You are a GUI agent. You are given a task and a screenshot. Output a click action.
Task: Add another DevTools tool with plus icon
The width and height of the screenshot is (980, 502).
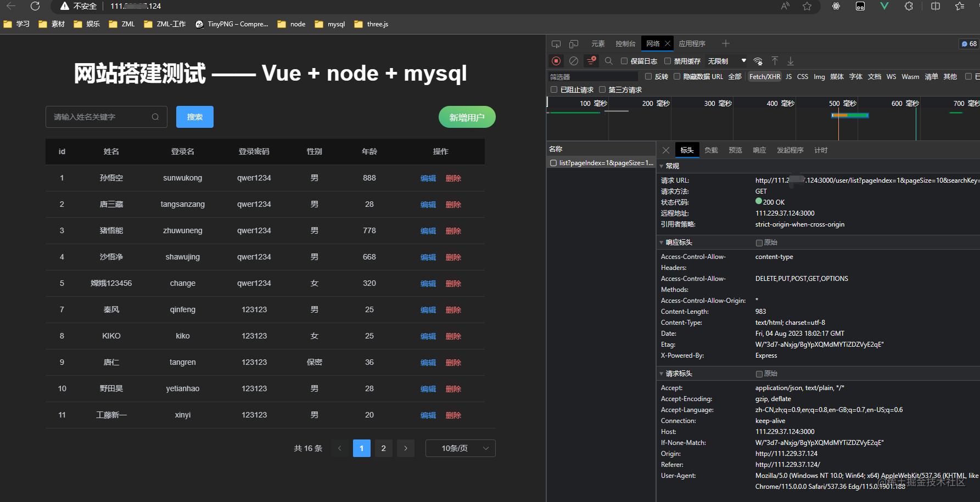point(726,43)
